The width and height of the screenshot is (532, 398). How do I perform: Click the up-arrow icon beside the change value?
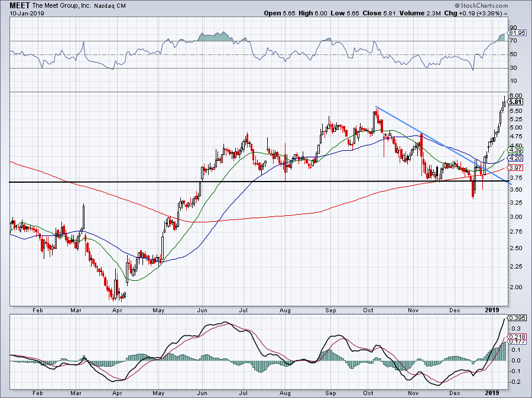[x=505, y=14]
